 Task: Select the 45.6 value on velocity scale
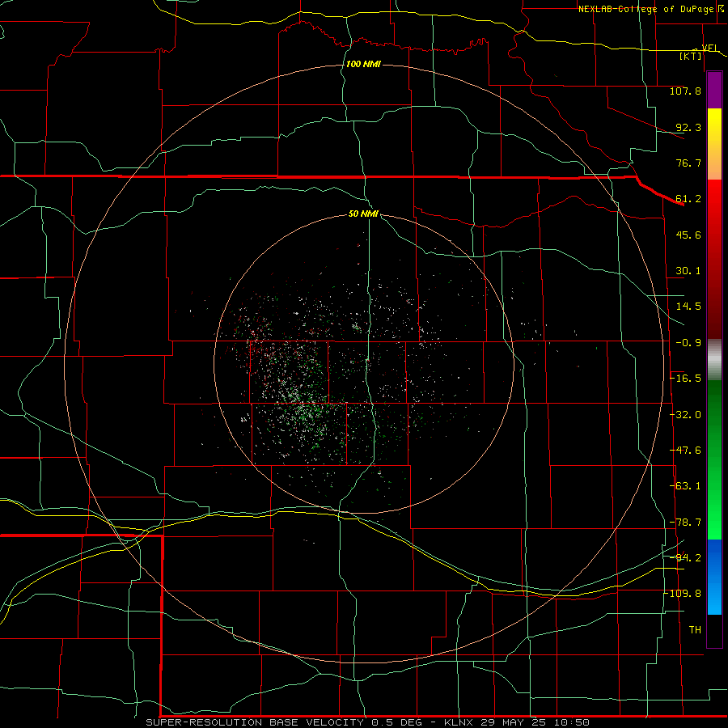click(x=688, y=235)
